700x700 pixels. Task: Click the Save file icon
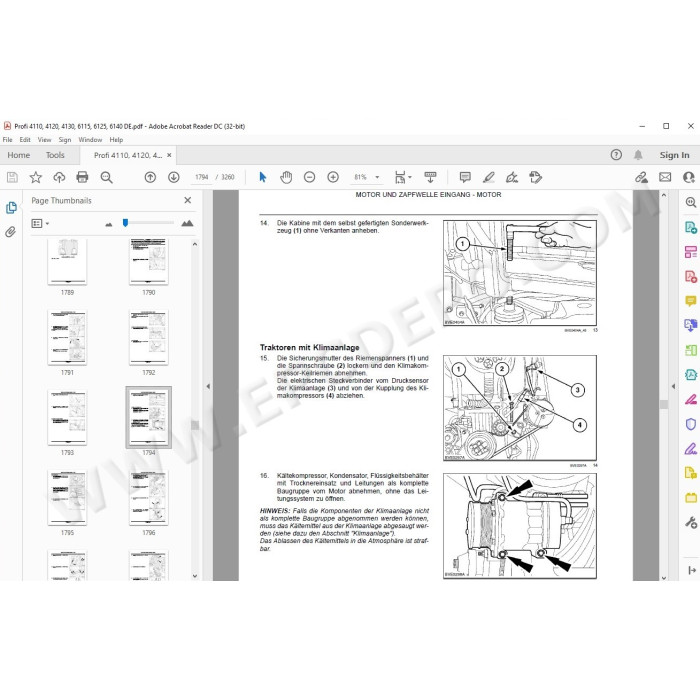coord(12,177)
